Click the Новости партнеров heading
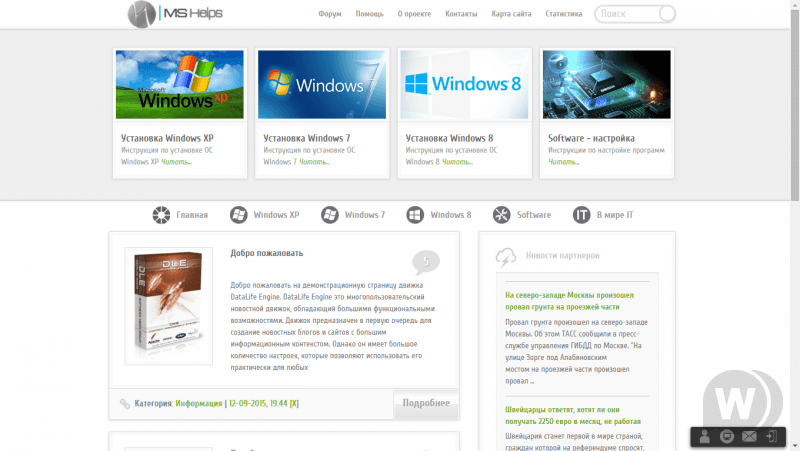This screenshot has width=800, height=451. (x=562, y=256)
